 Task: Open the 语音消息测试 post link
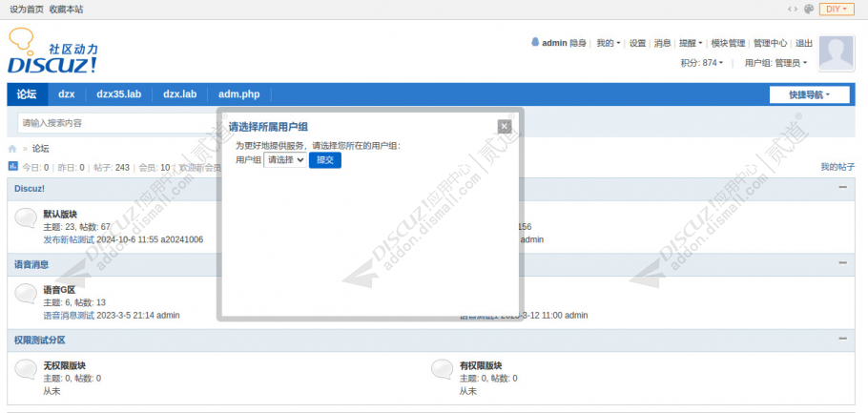[69, 316]
